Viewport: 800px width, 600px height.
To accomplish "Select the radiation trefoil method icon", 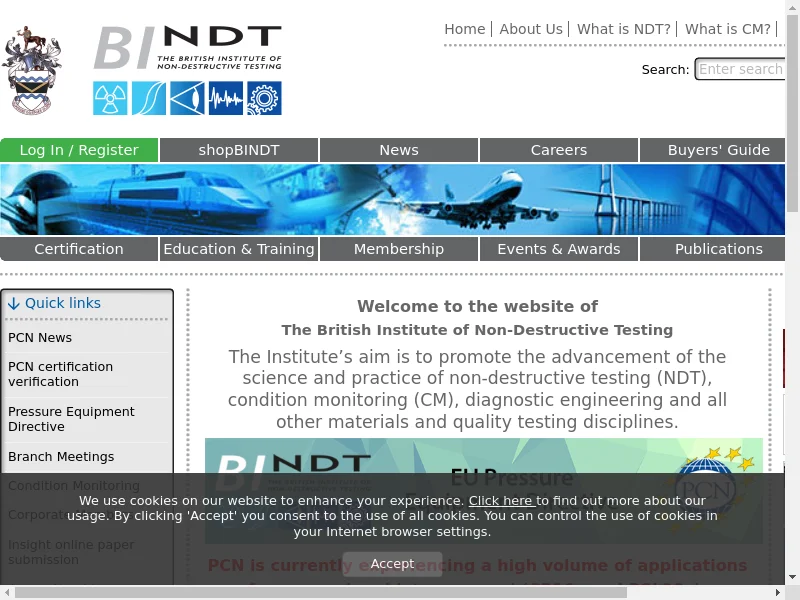I will coord(110,98).
